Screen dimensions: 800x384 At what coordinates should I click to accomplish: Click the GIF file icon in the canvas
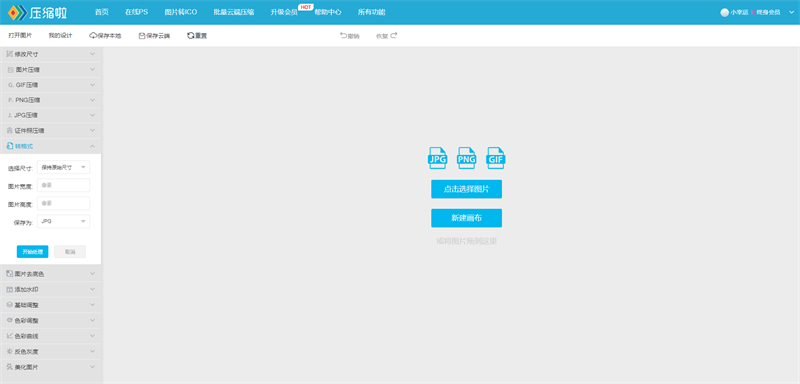[495, 158]
